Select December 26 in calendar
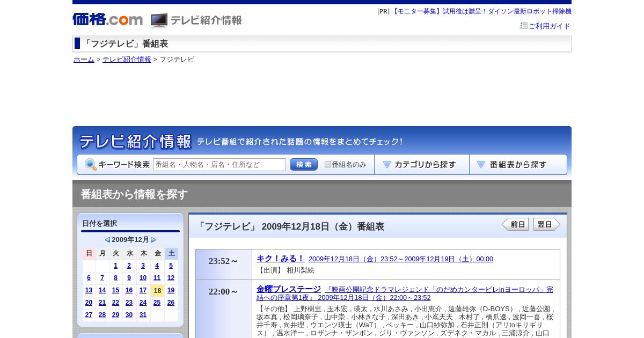Viewport: 644px width, 338px height. click(171, 303)
